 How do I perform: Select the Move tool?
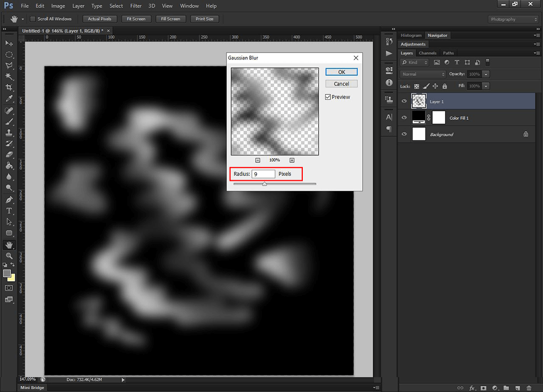tap(9, 43)
